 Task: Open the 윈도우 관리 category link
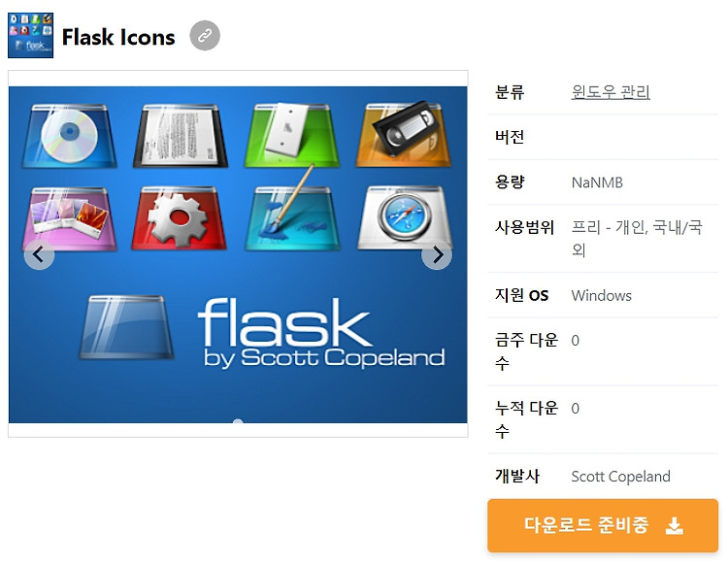611,92
